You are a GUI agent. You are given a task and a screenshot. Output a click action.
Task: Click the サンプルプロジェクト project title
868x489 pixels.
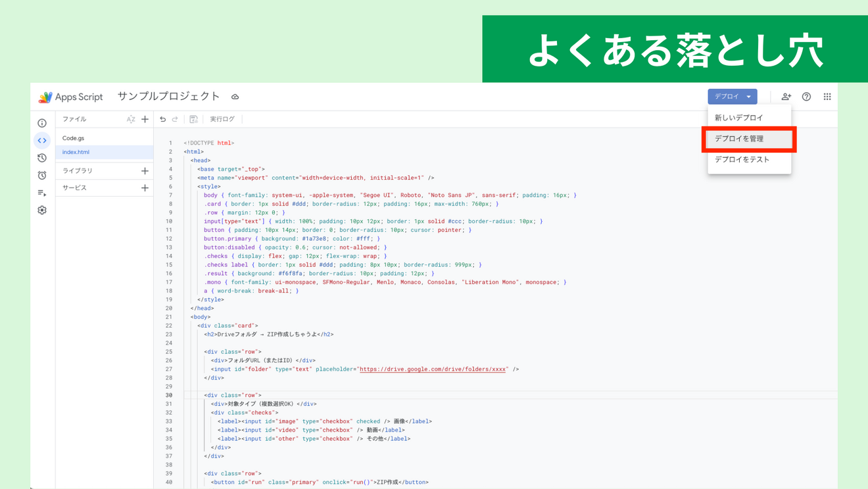coord(169,96)
